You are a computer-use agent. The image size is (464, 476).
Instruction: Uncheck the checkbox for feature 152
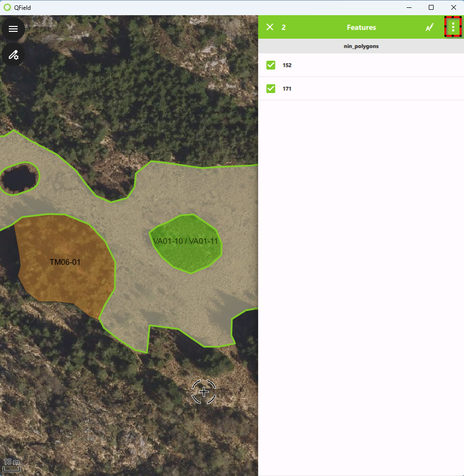coord(270,65)
